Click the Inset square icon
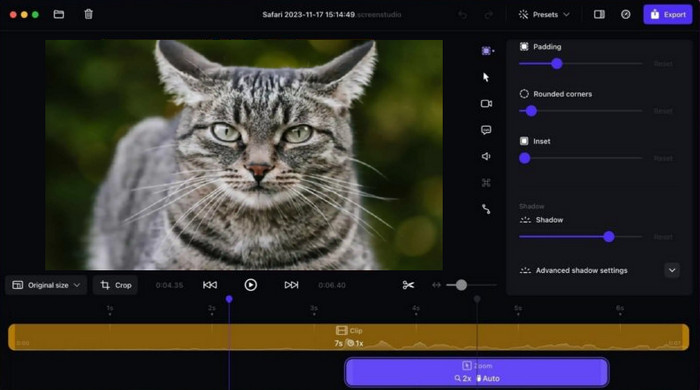 (x=524, y=141)
